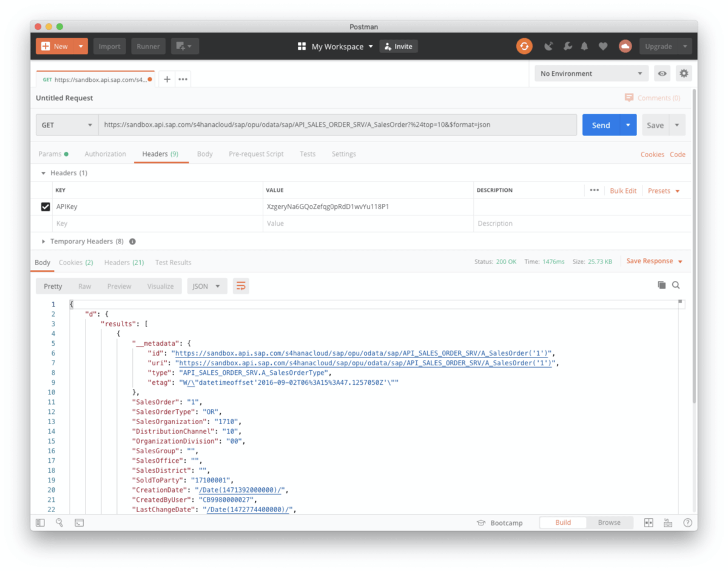This screenshot has width=728, height=571.
Task: Click the Temporary Headers info icon
Action: point(132,242)
